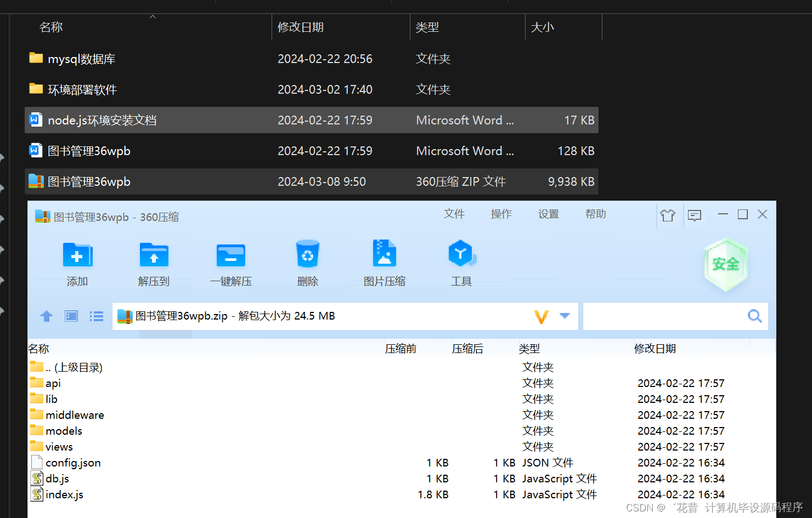Switch to list view mode

tap(96, 316)
